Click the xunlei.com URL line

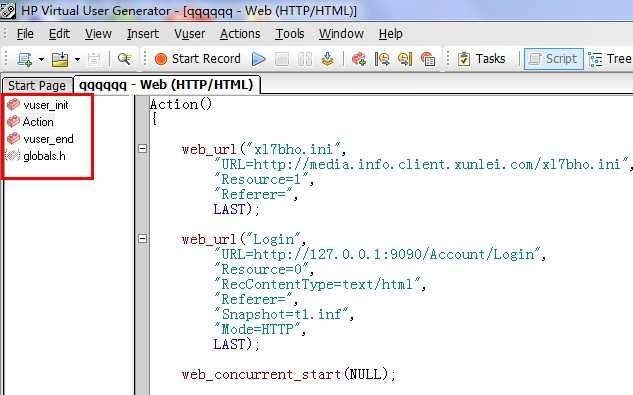pyautogui.click(x=423, y=164)
